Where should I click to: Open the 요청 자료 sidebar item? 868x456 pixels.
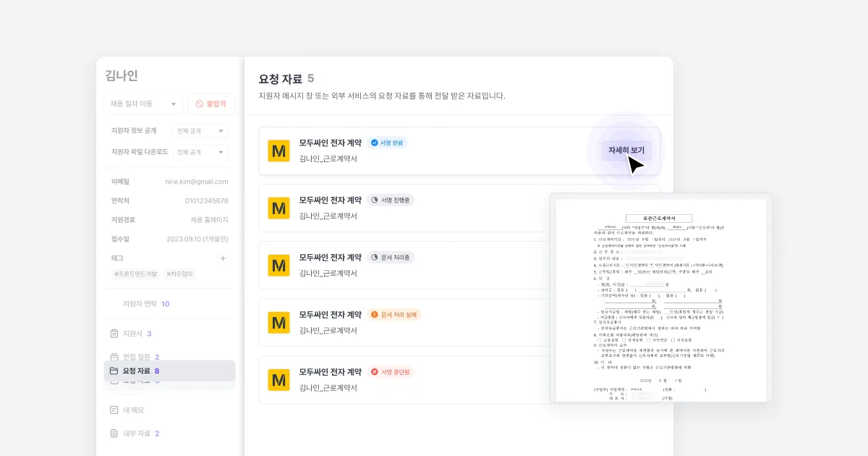(169, 371)
